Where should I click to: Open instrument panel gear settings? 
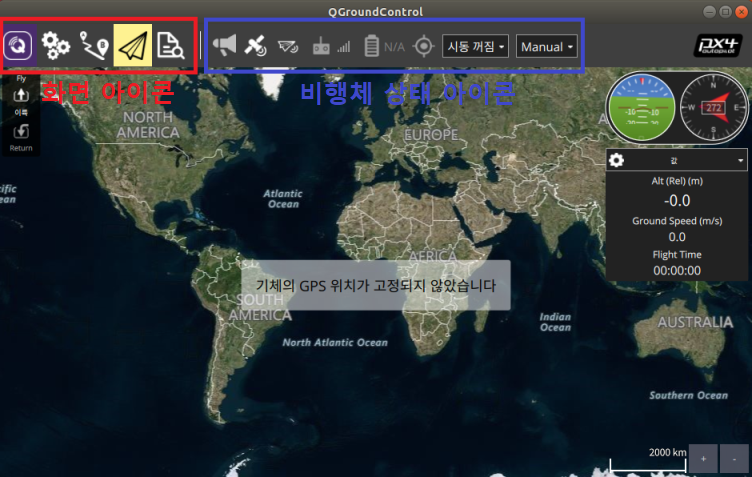tap(616, 160)
